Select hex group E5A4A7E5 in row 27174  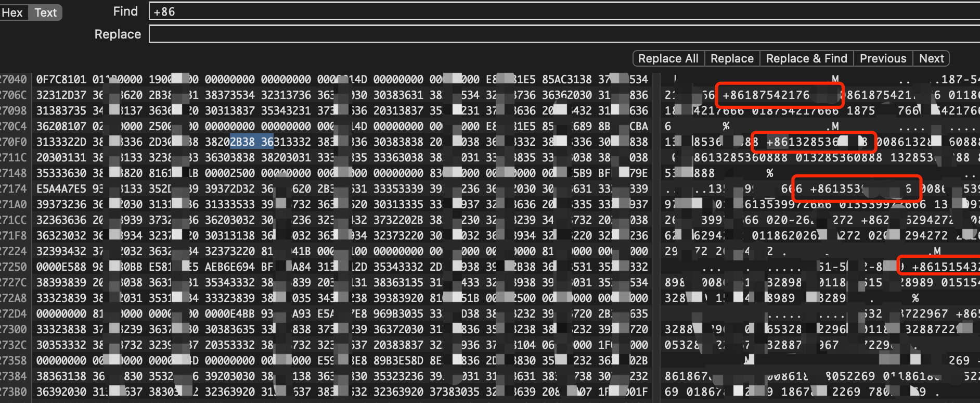[61, 188]
